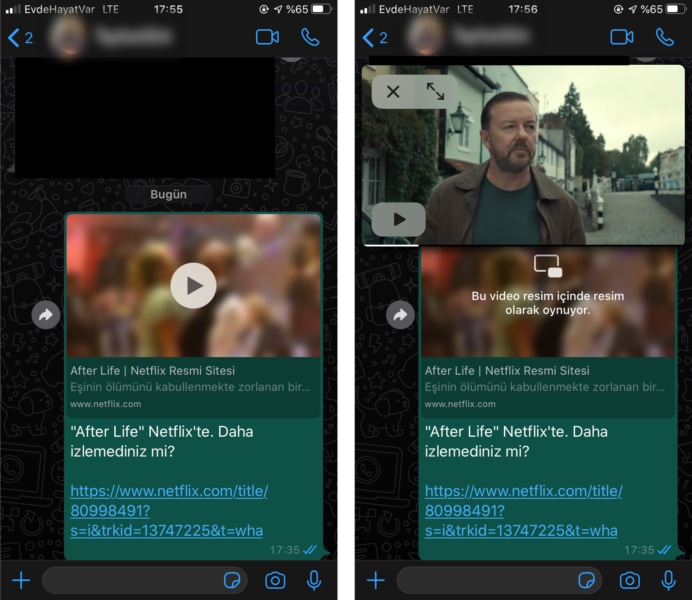The height and width of the screenshot is (600, 692).
Task: Tap the 17:55 clock in left status bar
Action: tap(168, 9)
